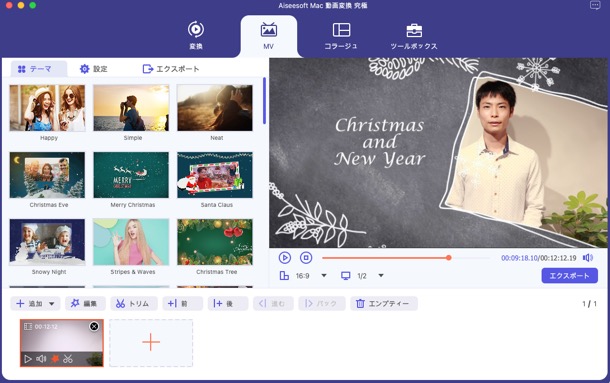Click the playback progress slider handle
610x383 pixels.
449,258
